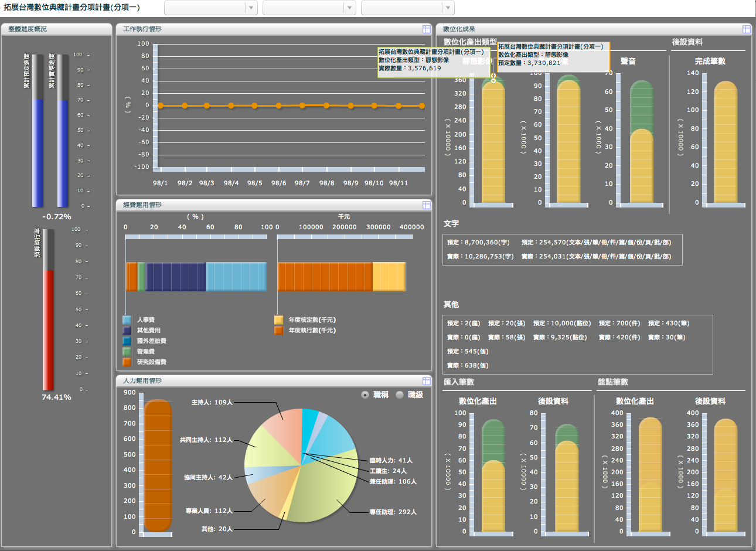Screen dimensions: 756x551
Task: Click the 國外差旅費 legend icon
Action: pyautogui.click(x=127, y=341)
